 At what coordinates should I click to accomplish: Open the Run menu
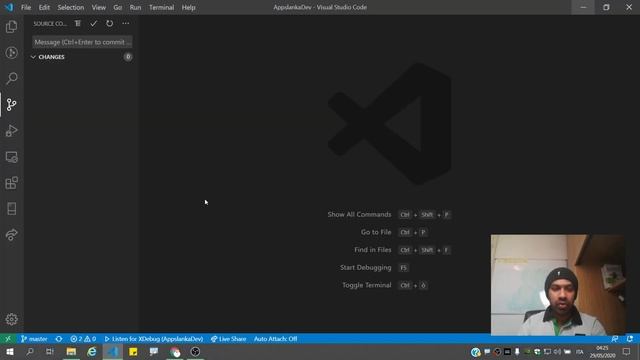(x=135, y=7)
